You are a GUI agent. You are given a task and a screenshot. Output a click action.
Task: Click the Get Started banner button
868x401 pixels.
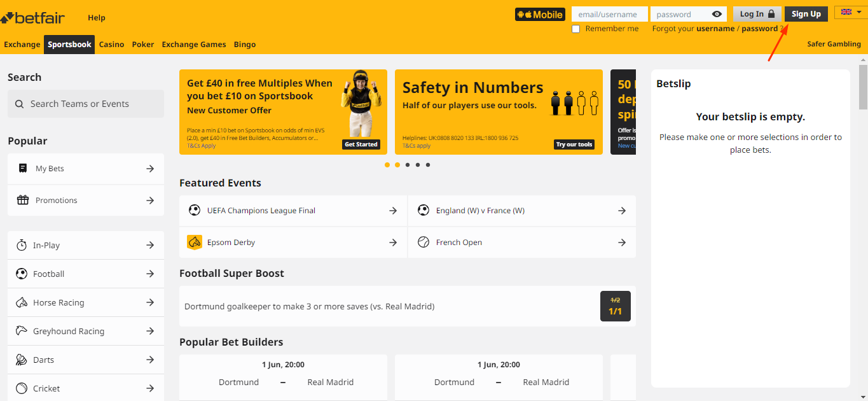click(x=361, y=144)
